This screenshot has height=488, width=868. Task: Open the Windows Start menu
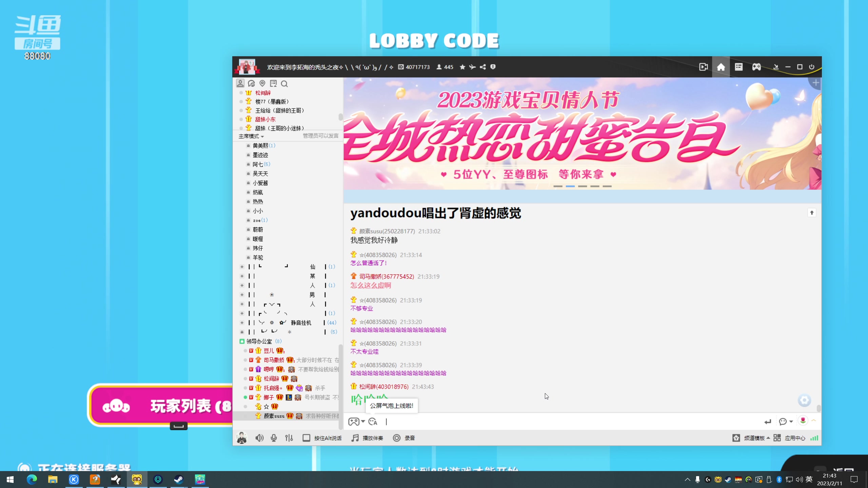[x=9, y=480]
